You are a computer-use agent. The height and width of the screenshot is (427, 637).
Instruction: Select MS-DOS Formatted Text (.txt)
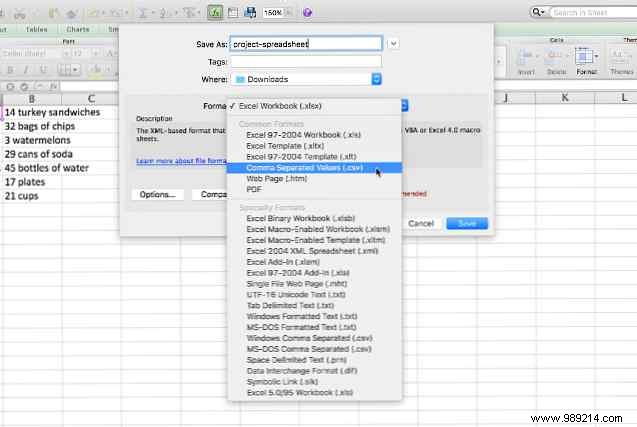coord(314,327)
